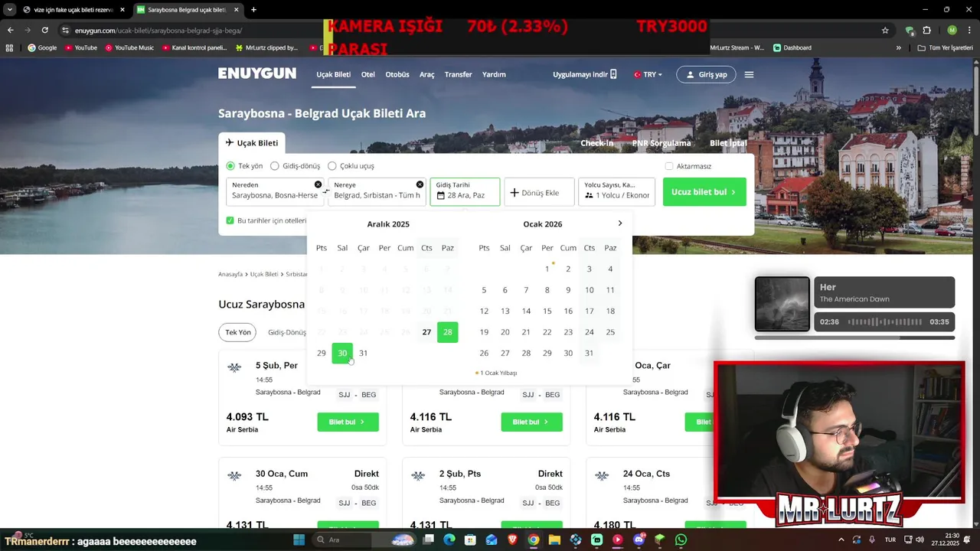980x551 pixels.
Task: Open the Check-in link
Action: [x=596, y=143]
